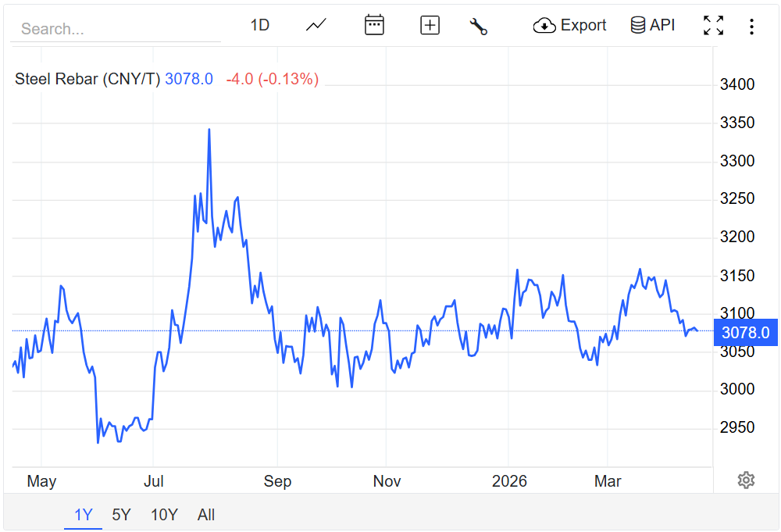Click into the Search input field
This screenshot has height=532, width=781.
pos(117,29)
